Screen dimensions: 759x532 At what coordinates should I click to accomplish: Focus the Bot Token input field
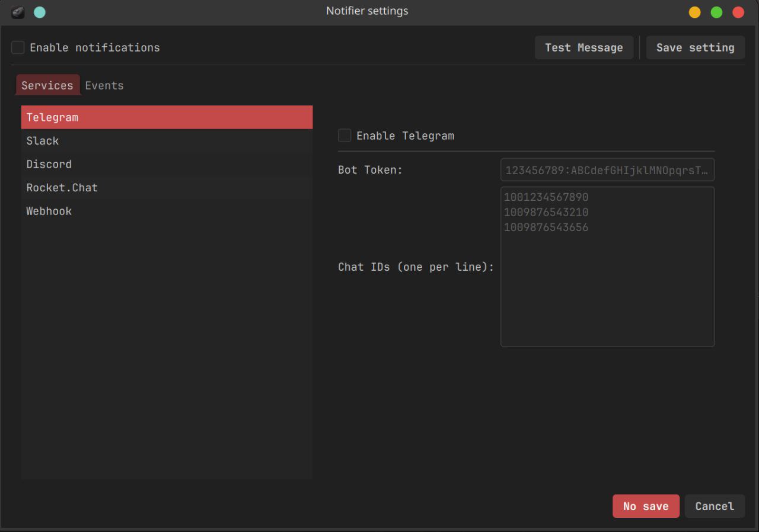(607, 170)
